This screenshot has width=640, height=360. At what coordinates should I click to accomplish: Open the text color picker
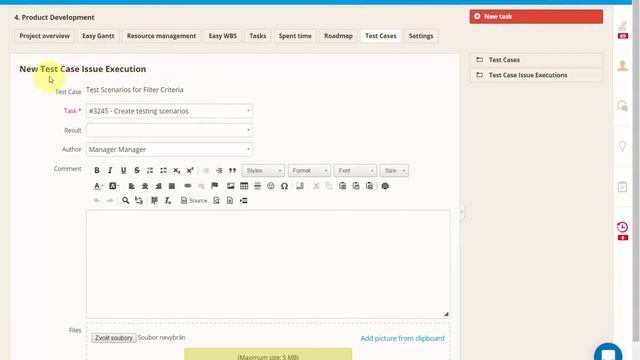(98, 186)
